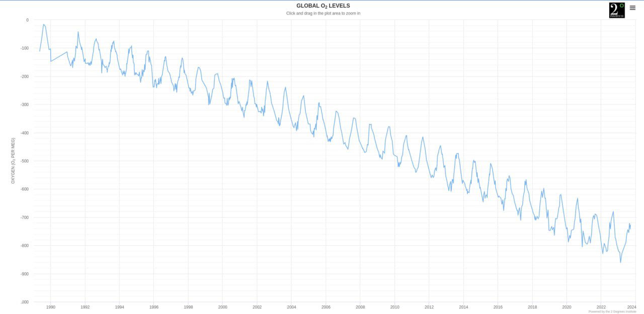Click the 2016 tick label on the time axis
644x314 pixels.
(498, 307)
